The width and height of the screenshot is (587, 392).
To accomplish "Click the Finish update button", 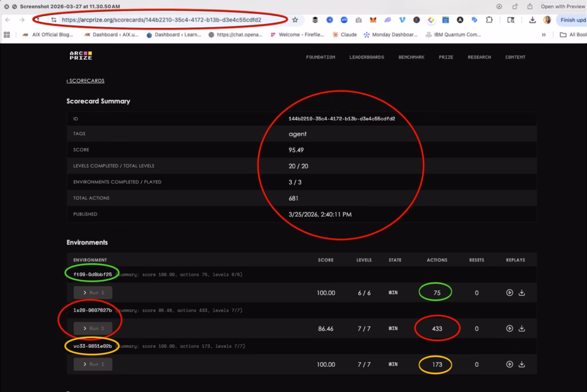I will point(570,19).
